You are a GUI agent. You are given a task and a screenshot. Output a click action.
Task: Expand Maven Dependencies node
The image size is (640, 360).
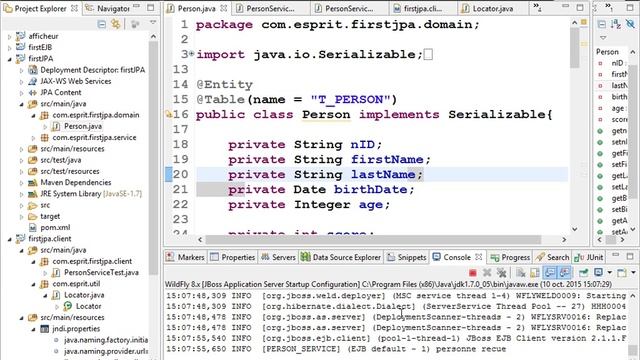pyautogui.click(x=22, y=183)
